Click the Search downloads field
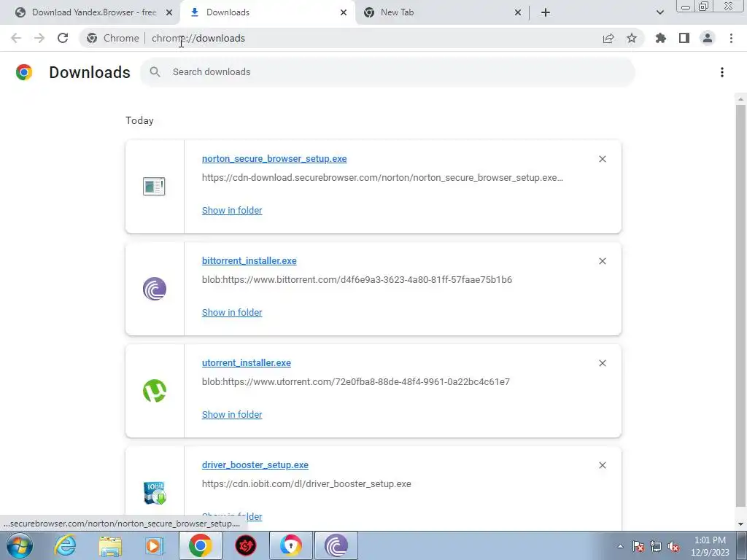Viewport: 747px width, 560px height. (388, 72)
